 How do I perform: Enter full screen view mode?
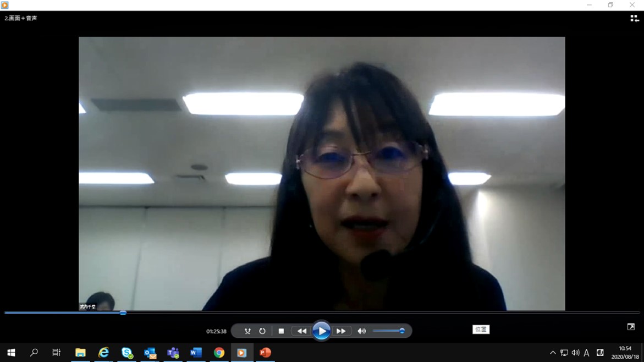pos(631,327)
